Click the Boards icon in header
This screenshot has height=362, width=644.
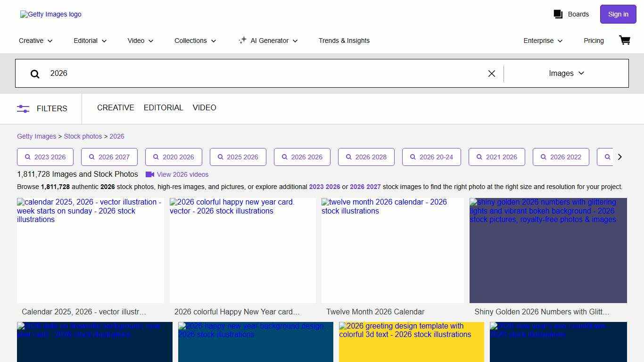(x=558, y=14)
